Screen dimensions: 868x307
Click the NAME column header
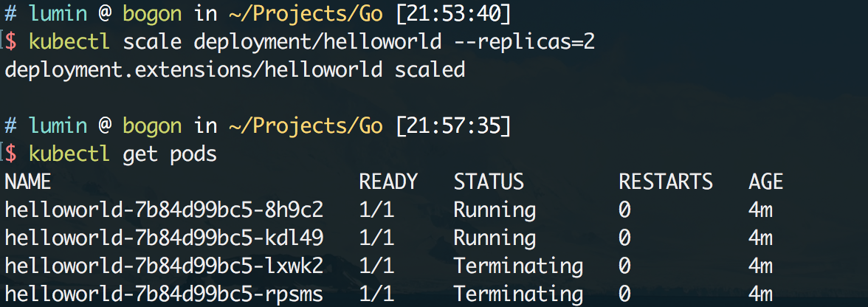click(28, 182)
